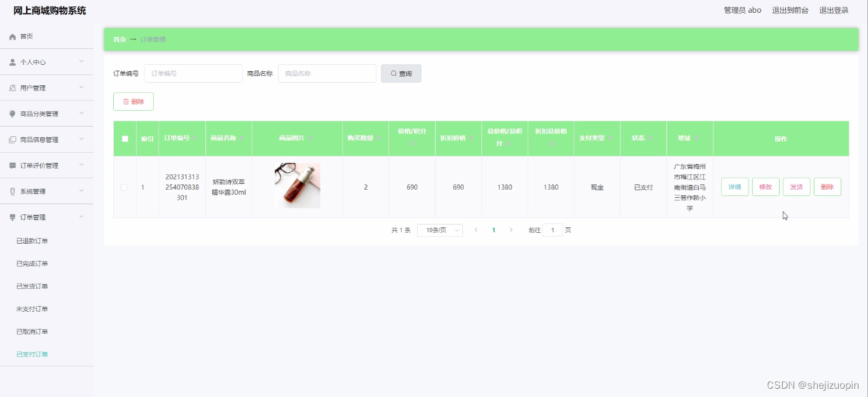Click the 查询 search button
Viewport: 868px width, 397px height.
click(401, 74)
